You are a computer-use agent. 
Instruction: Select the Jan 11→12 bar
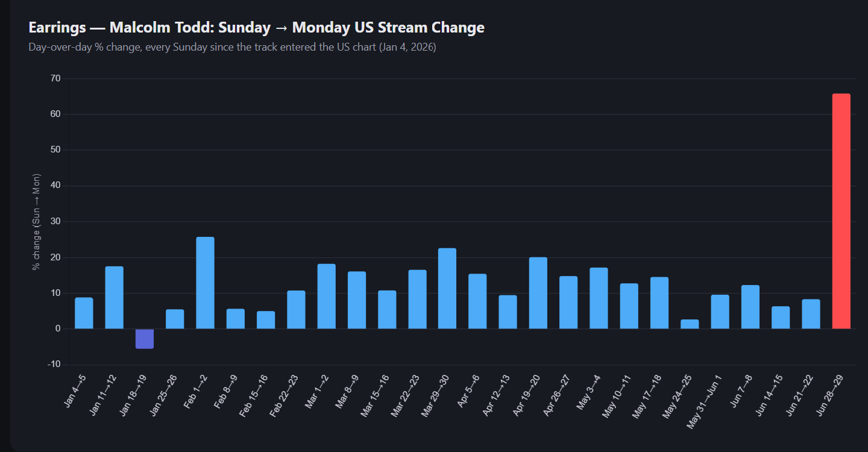tap(114, 298)
